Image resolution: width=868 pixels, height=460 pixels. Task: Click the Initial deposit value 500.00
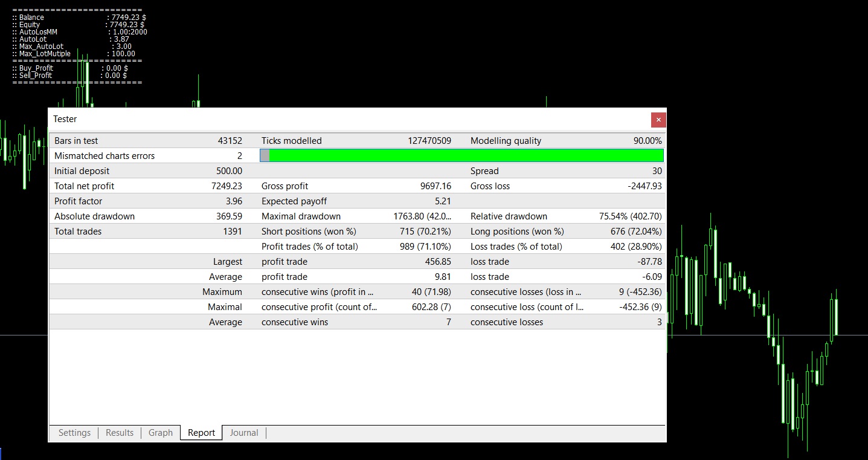(229, 171)
